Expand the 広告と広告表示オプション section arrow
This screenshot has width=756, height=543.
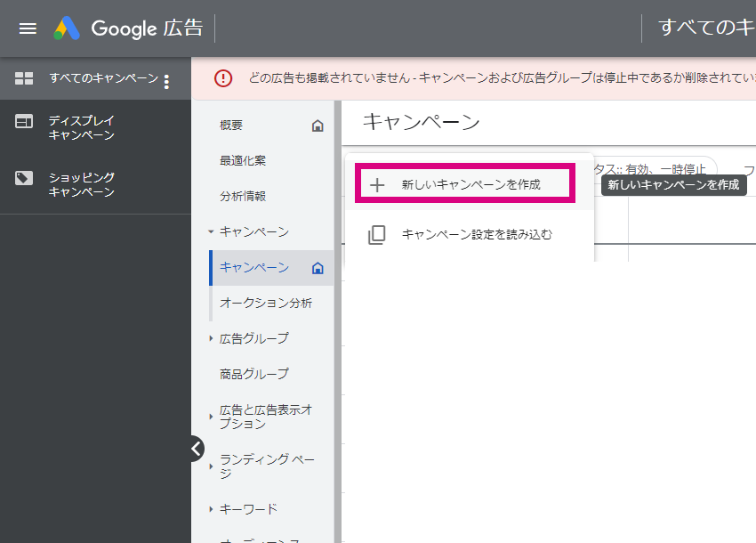click(x=211, y=417)
